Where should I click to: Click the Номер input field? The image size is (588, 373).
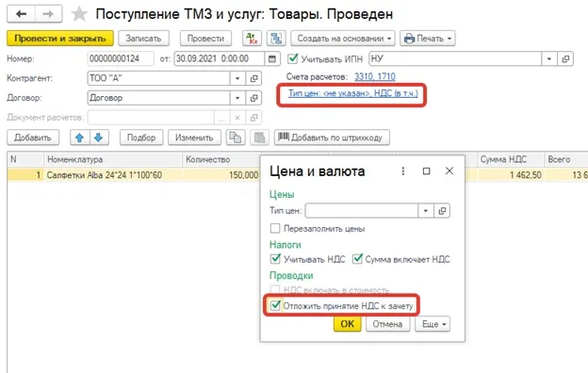click(121, 58)
